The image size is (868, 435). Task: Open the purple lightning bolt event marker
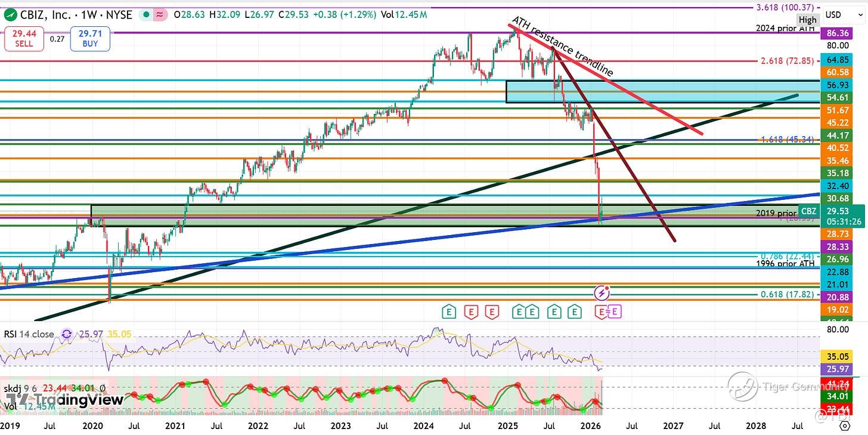tap(602, 292)
